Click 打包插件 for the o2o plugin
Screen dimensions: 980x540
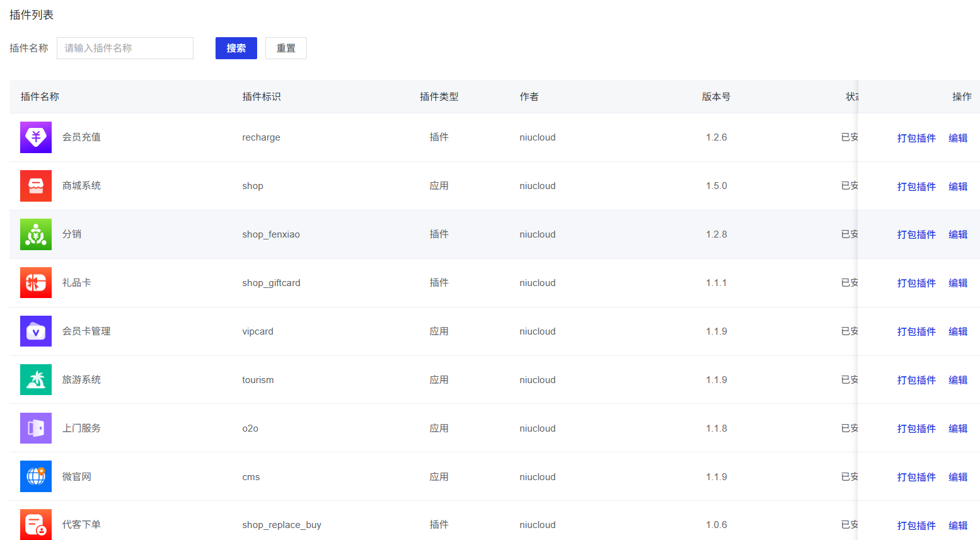pos(916,428)
